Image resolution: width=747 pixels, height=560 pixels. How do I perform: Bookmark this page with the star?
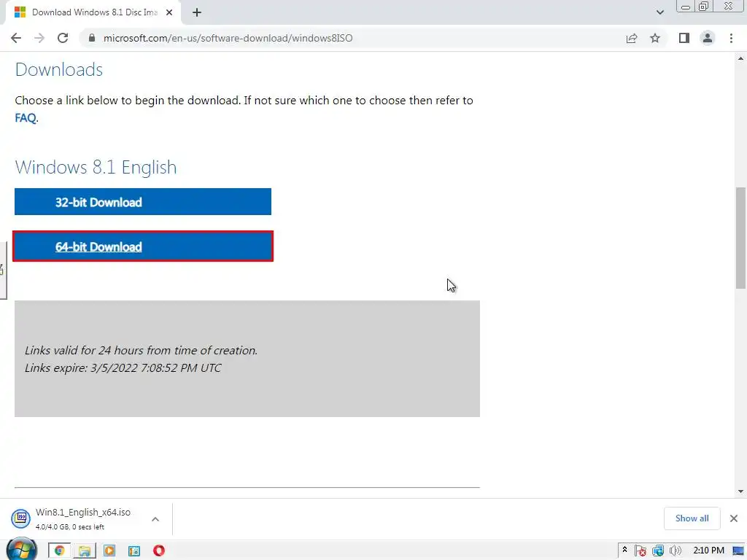[655, 38]
